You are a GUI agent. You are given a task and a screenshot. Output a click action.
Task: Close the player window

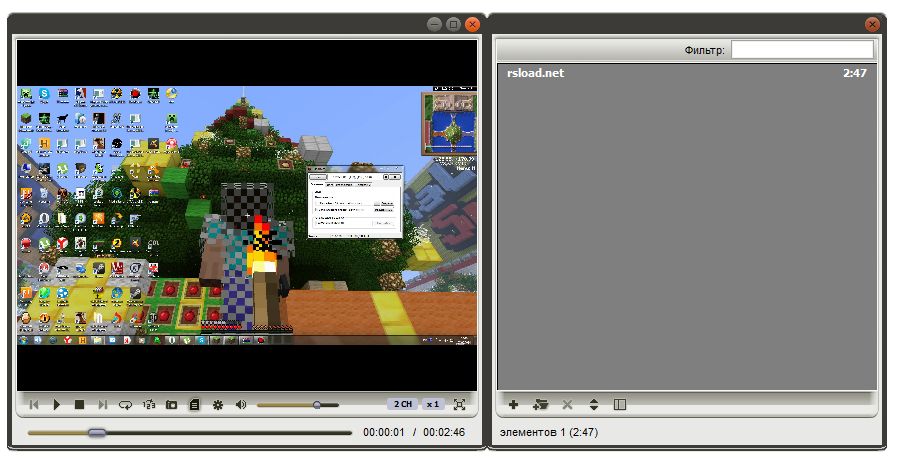tap(473, 24)
